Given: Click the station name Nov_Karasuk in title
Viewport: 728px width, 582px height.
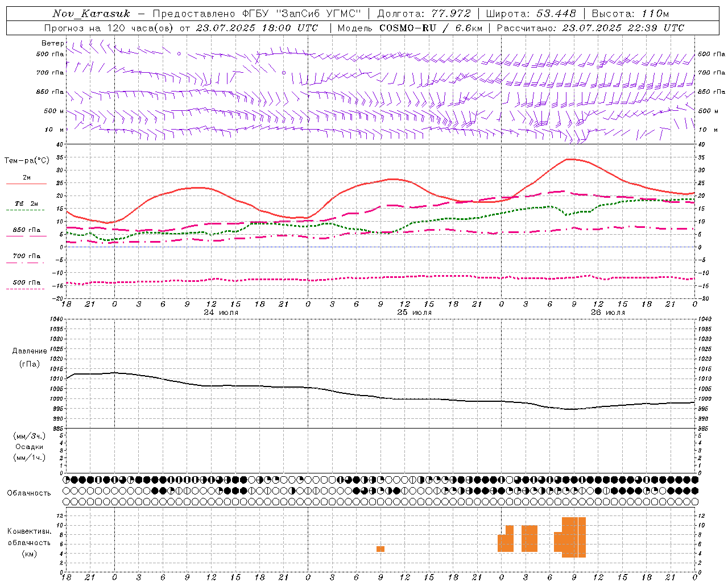Looking at the screenshot, I should 91,14.
